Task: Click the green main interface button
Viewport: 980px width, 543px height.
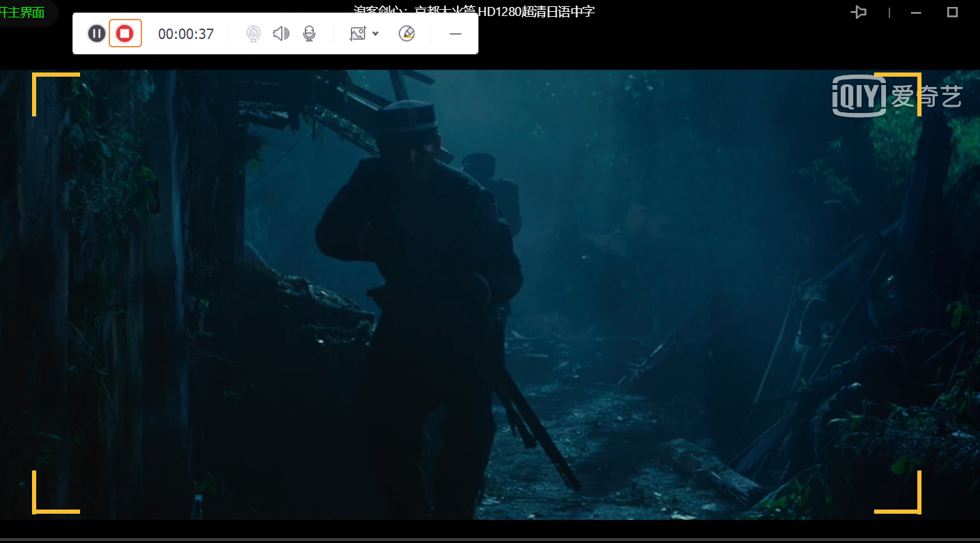Action: 23,13
